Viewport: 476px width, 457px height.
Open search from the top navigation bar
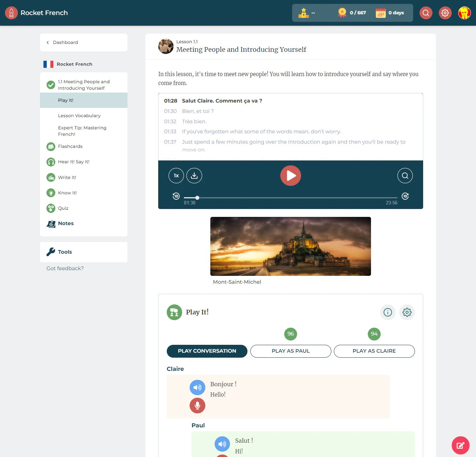point(426,13)
